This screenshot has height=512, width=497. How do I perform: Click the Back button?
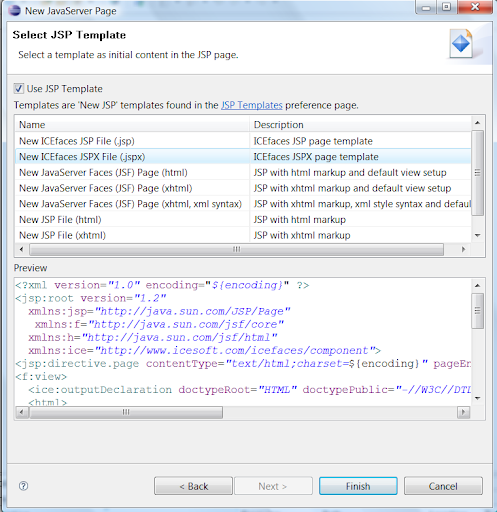point(193,486)
